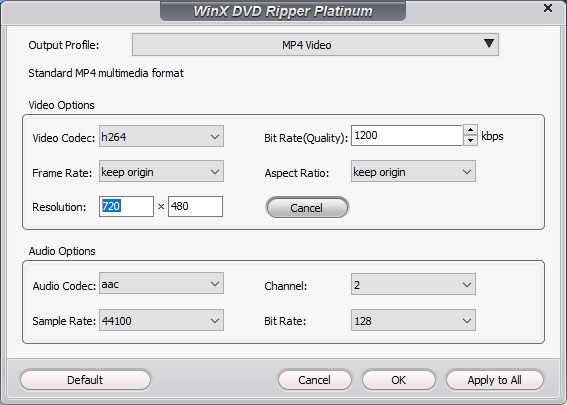The width and height of the screenshot is (567, 405).
Task: Click the 'Video Options' section label
Action: (61, 105)
